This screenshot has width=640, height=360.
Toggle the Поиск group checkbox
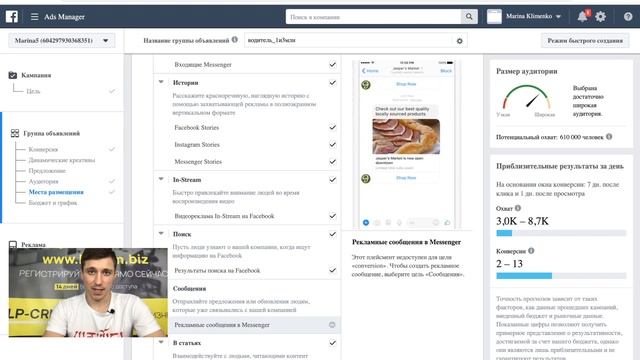333,234
